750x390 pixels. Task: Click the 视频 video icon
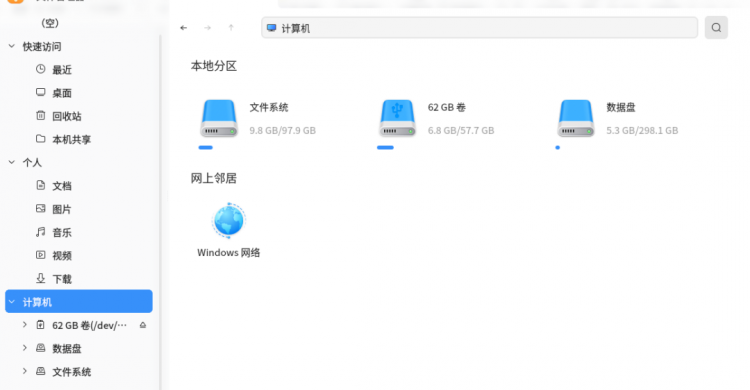(x=41, y=255)
